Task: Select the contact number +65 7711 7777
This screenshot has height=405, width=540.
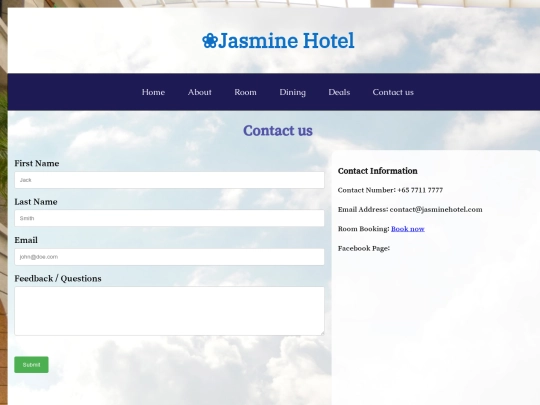Action: tap(420, 190)
